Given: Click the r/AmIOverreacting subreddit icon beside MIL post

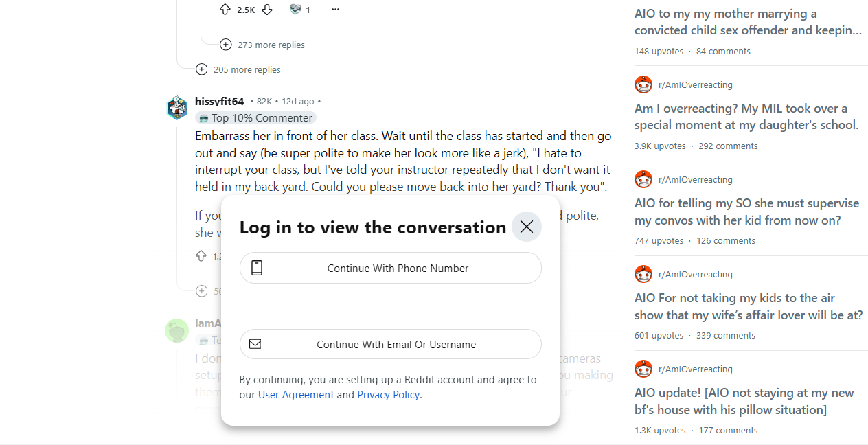Looking at the screenshot, I should click(x=643, y=84).
